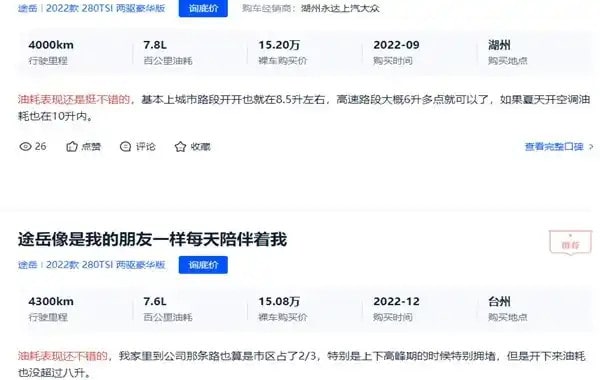This screenshot has height=380, width=600.
Task: Open comments via the 评论 bubble icon
Action: (x=126, y=147)
